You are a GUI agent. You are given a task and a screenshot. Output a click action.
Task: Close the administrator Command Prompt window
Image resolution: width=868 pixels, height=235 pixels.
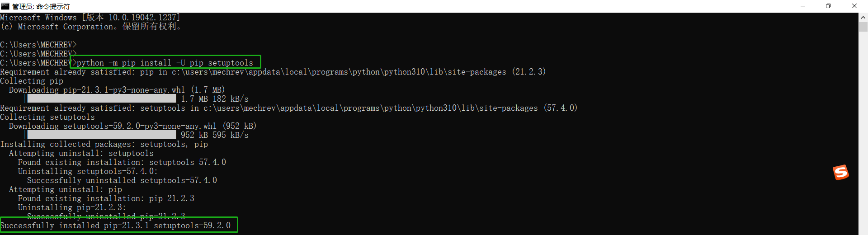(x=854, y=6)
